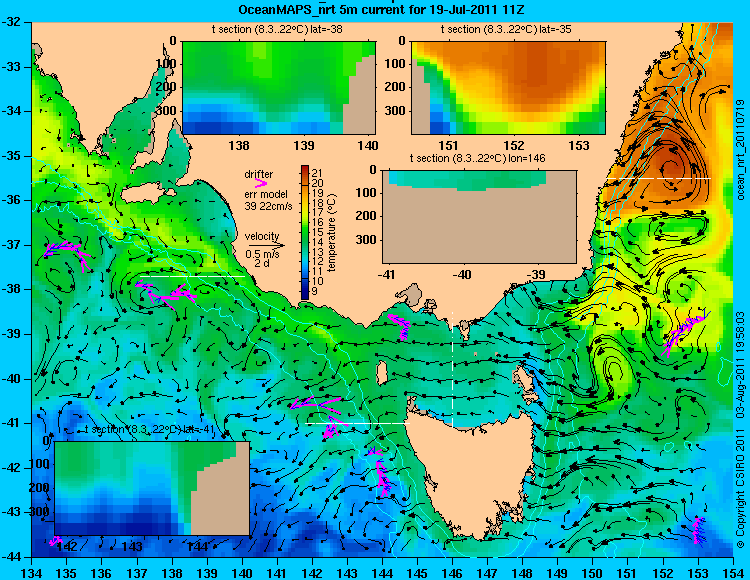The image size is (750, 580).
Task: Click the dark blue bottom of temperature colorbar
Action: coord(305,293)
